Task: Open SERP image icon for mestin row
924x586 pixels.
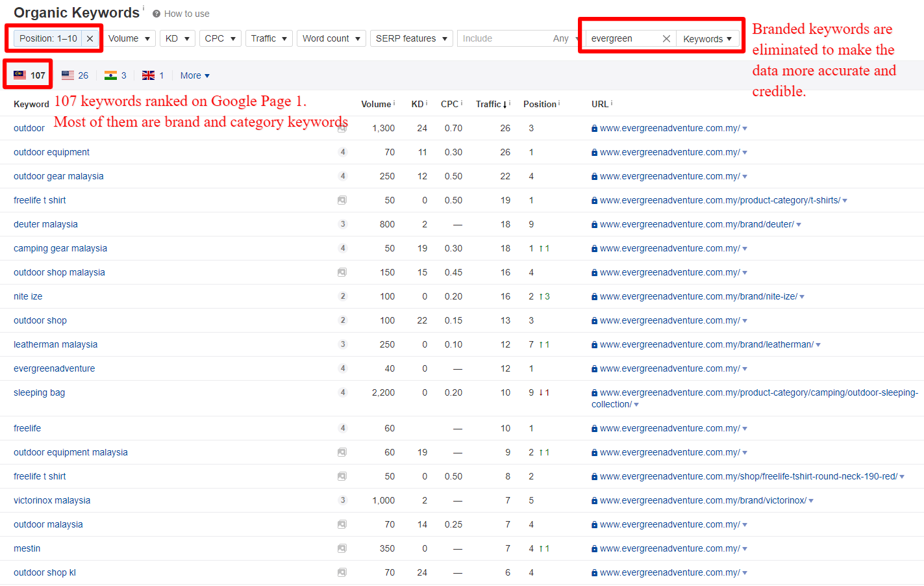Action: click(342, 548)
